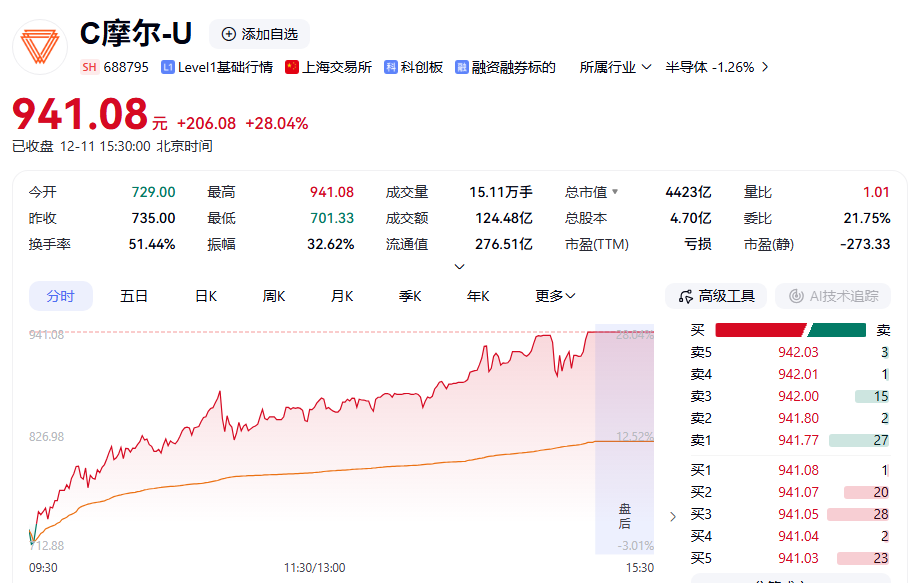The width and height of the screenshot is (915, 583).
Task: Click the 融资融券标的 badge icon
Action: [462, 67]
